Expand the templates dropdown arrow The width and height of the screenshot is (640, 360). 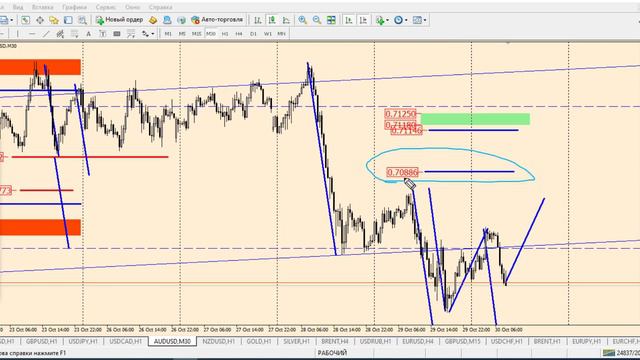[424, 20]
